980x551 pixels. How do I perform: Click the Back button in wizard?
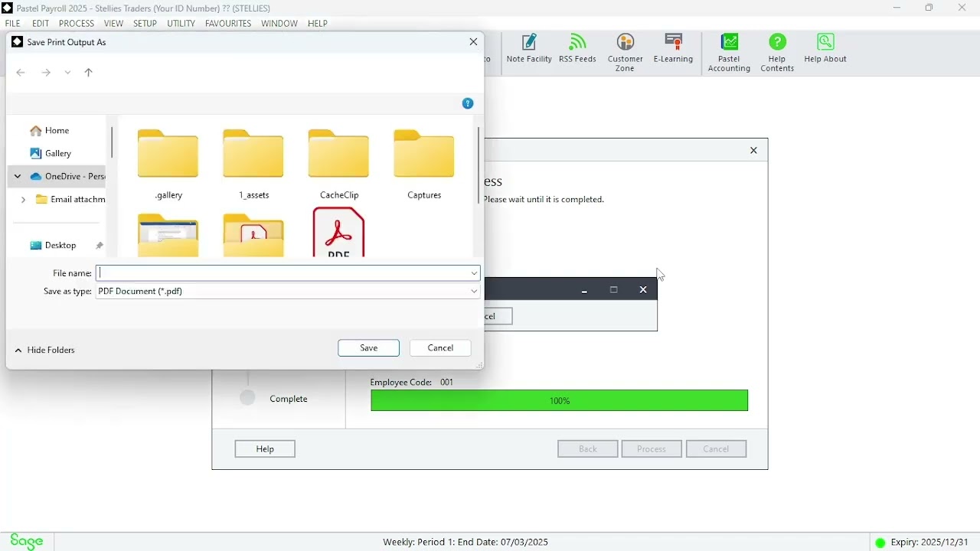(x=588, y=449)
